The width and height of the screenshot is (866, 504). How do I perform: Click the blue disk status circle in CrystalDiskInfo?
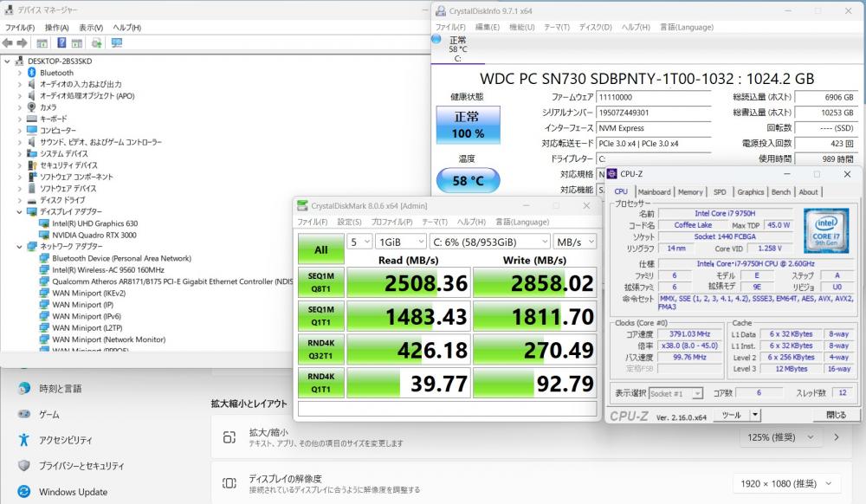[436, 39]
